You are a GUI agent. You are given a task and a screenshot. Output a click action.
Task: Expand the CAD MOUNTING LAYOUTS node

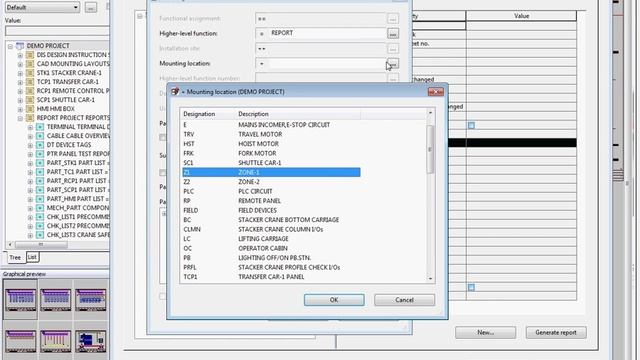(x=20, y=64)
